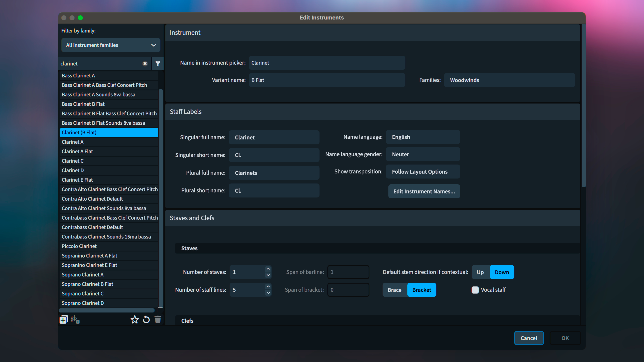Open the Name language dropdown
644x362 pixels.
(423, 137)
